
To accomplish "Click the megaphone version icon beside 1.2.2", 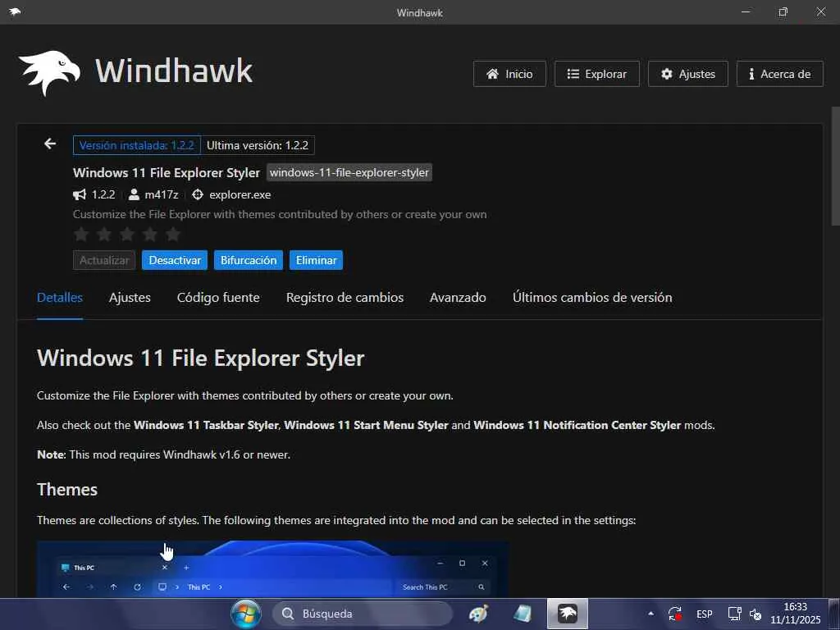I will [x=80, y=194].
